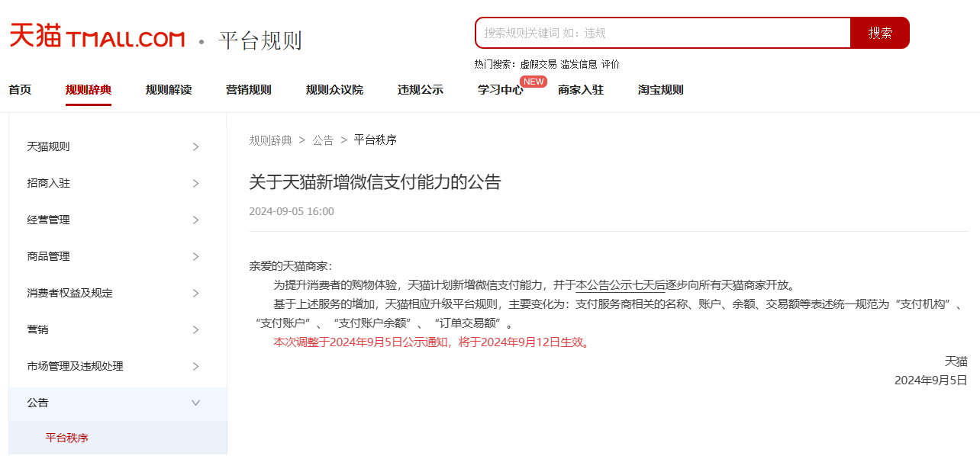Expand the 消费者权益及规定 chevron

[195, 293]
